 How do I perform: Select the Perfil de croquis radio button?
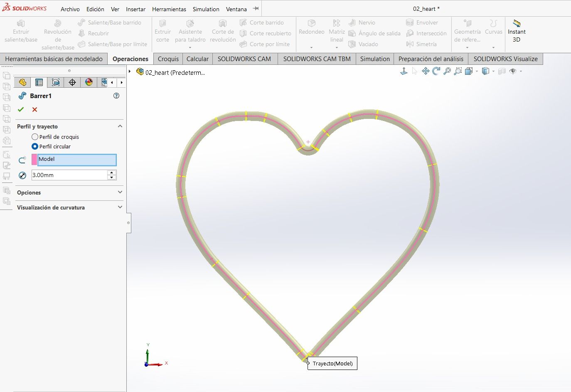tap(35, 137)
